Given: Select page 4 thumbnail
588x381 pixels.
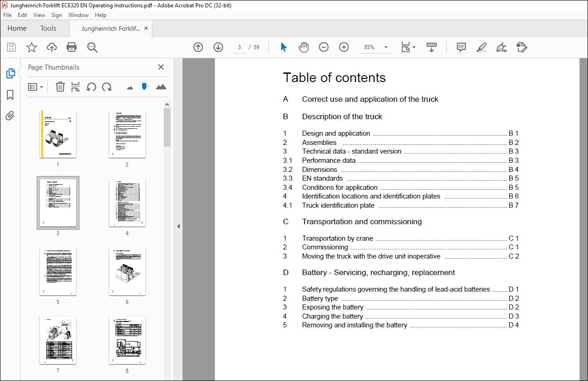Looking at the screenshot, I should [127, 203].
